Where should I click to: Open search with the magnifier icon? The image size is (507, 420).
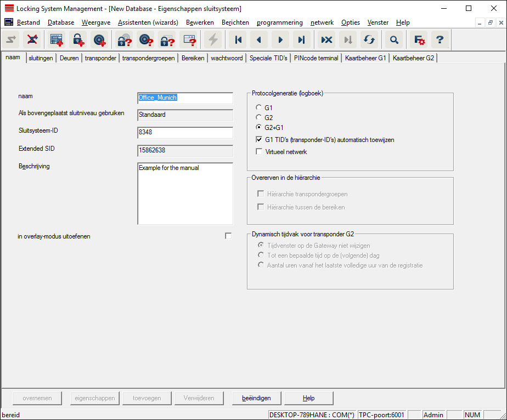click(393, 39)
